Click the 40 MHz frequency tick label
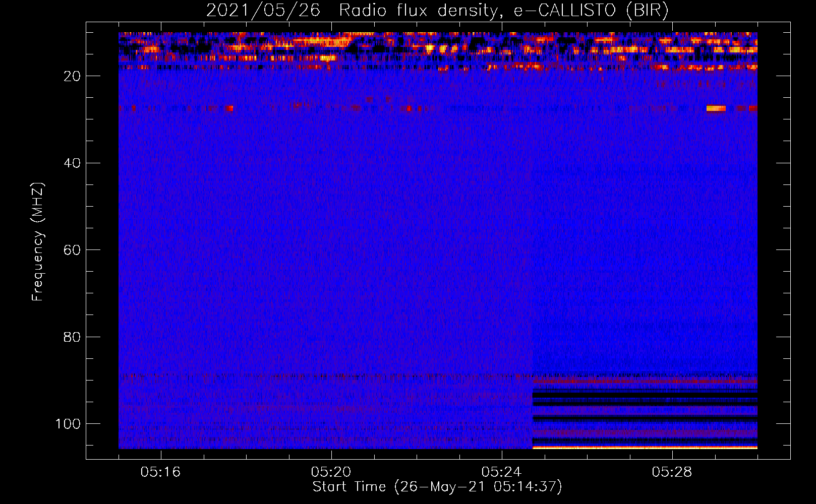Viewport: 816px width, 504px height. 72,163
